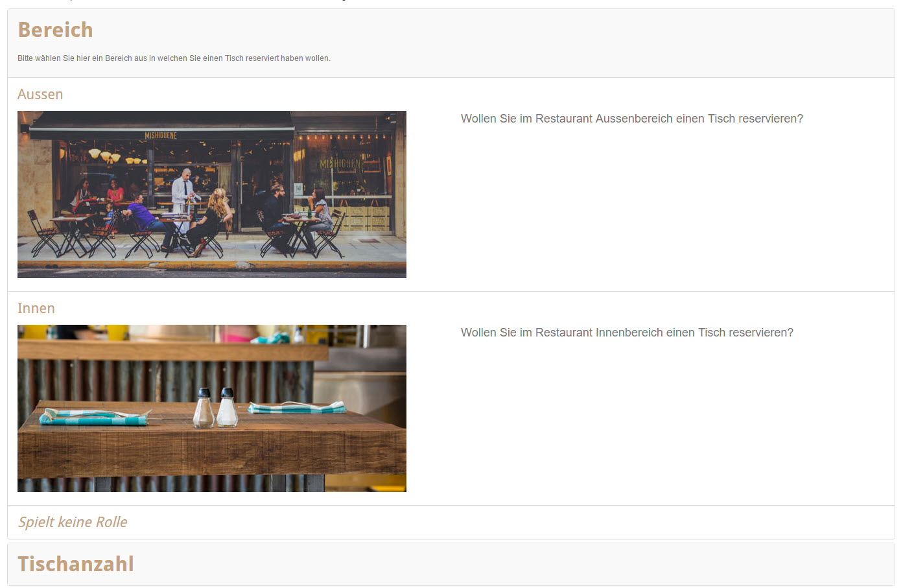Click the indoor wooden table photo

pyautogui.click(x=212, y=408)
